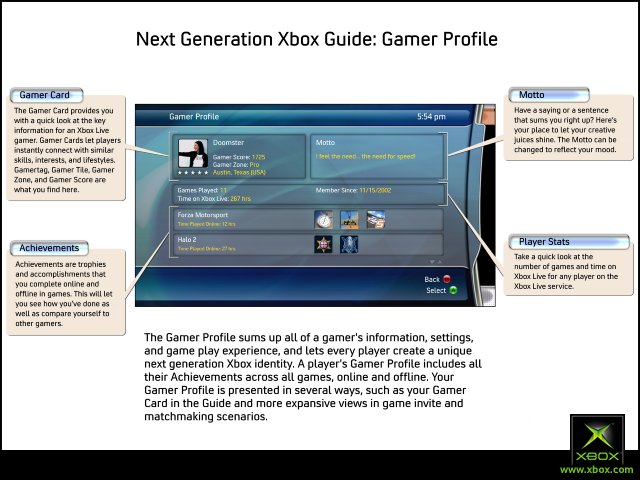Click the red Back button
The width and height of the screenshot is (640, 480).
point(447,279)
